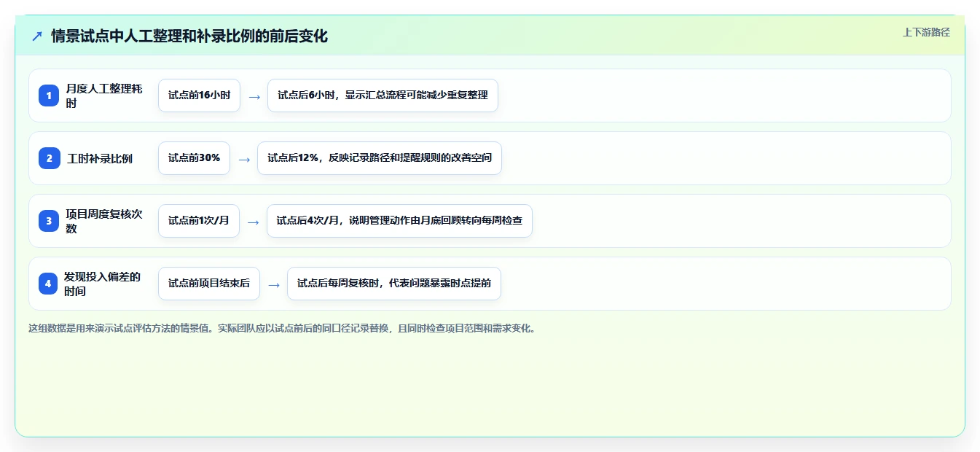Click the 试点后12% result chip

point(380,158)
